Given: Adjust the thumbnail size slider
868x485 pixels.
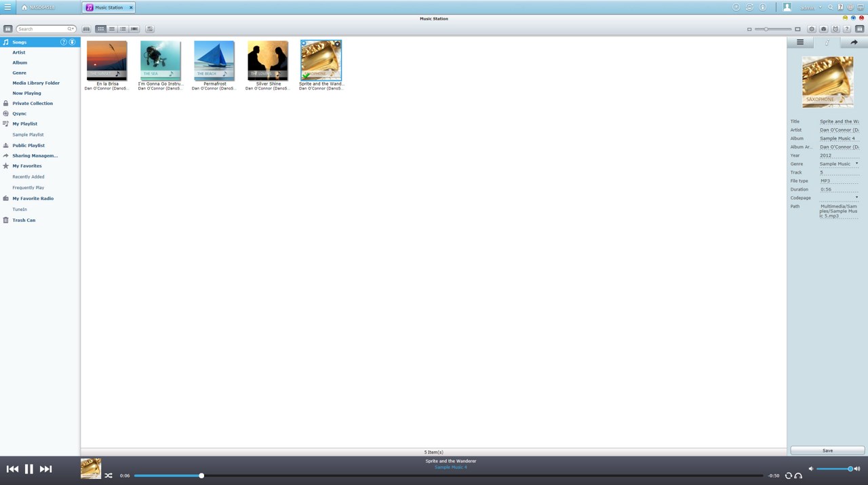Looking at the screenshot, I should 773,29.
